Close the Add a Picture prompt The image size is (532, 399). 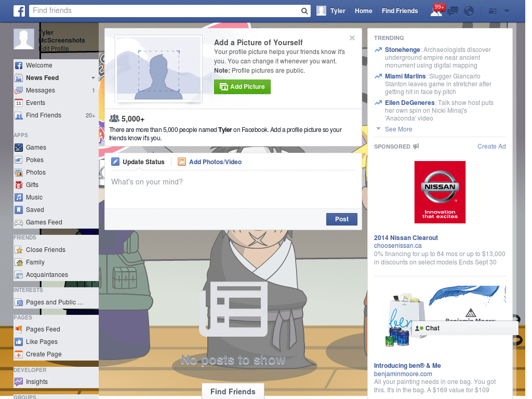[352, 38]
